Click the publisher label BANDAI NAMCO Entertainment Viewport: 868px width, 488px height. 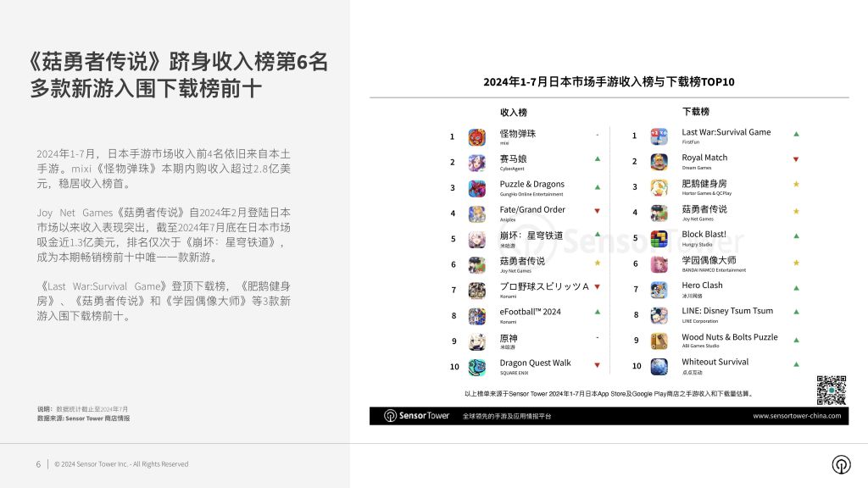(x=714, y=270)
